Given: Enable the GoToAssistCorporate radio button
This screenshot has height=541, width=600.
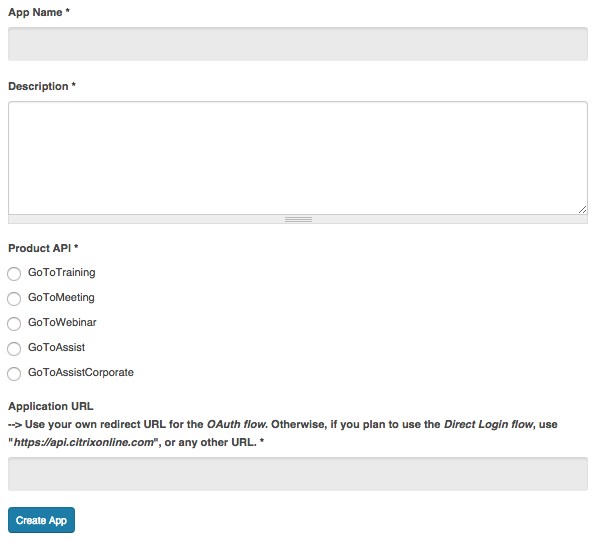Looking at the screenshot, I should (14, 374).
